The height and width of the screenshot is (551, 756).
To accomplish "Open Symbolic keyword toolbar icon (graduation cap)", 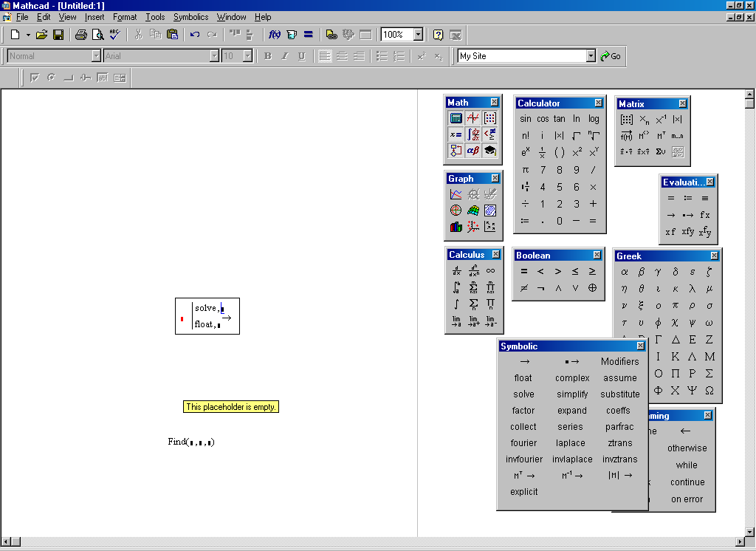I will tap(490, 151).
